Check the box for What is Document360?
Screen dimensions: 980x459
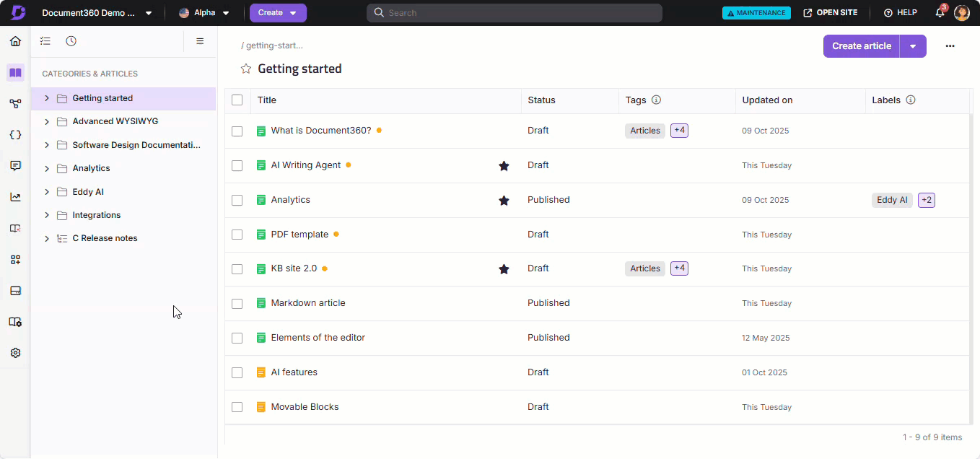point(237,131)
